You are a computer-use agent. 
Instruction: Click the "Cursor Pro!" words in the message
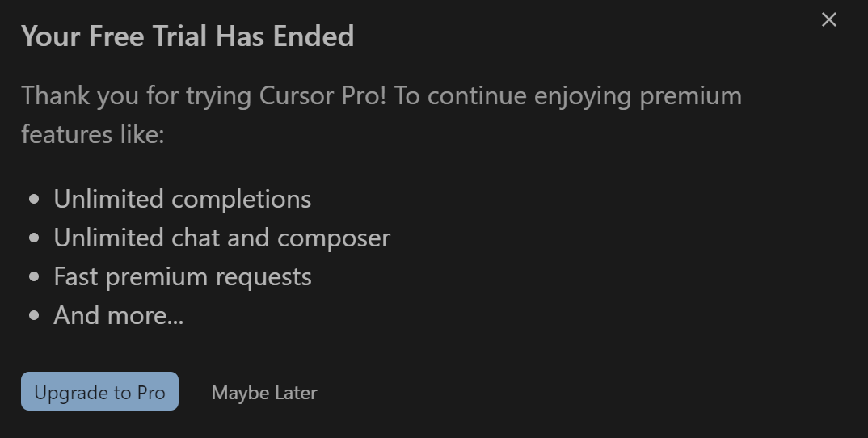coord(322,95)
